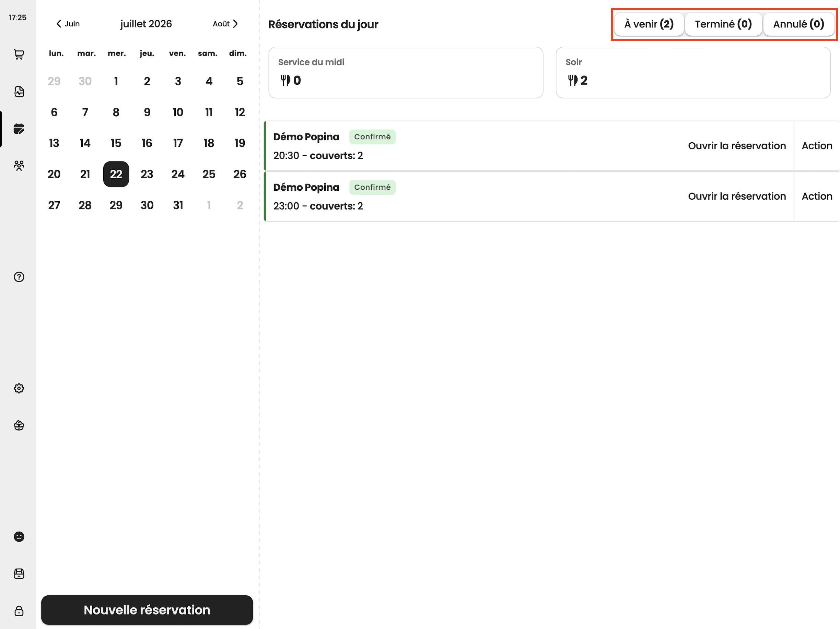Click the Nouvelle réservation button

pos(147,610)
